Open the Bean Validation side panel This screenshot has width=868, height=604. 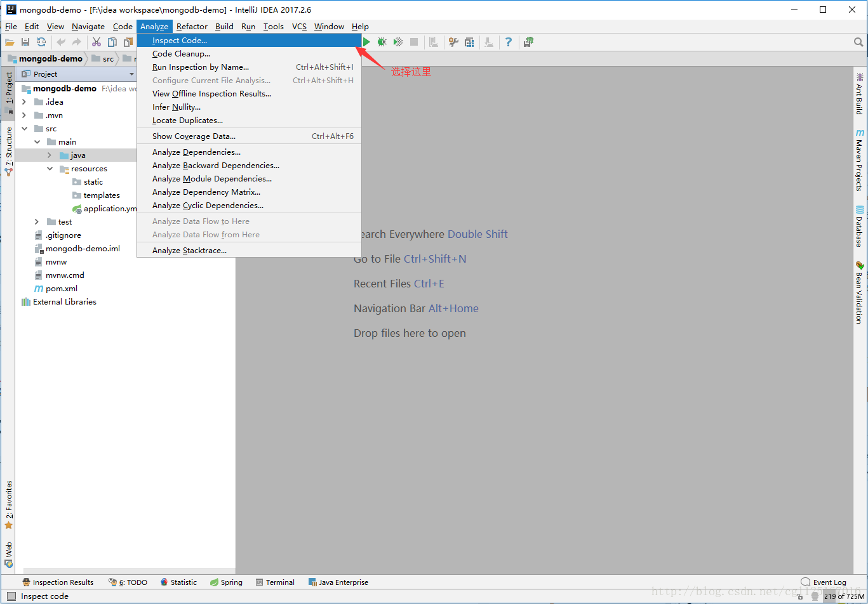pyautogui.click(x=860, y=292)
